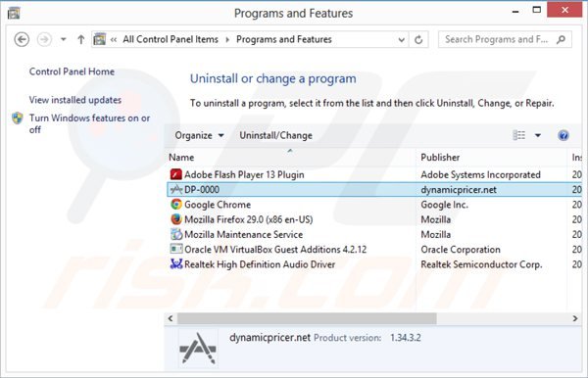
Task: Sort the list by the Name column
Action: 291,158
